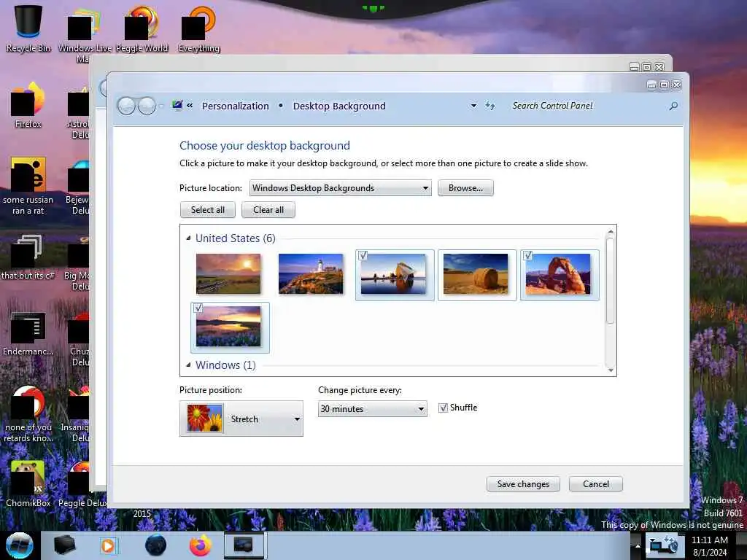This screenshot has height=560, width=747.
Task: Click the Browse... button
Action: click(x=465, y=188)
